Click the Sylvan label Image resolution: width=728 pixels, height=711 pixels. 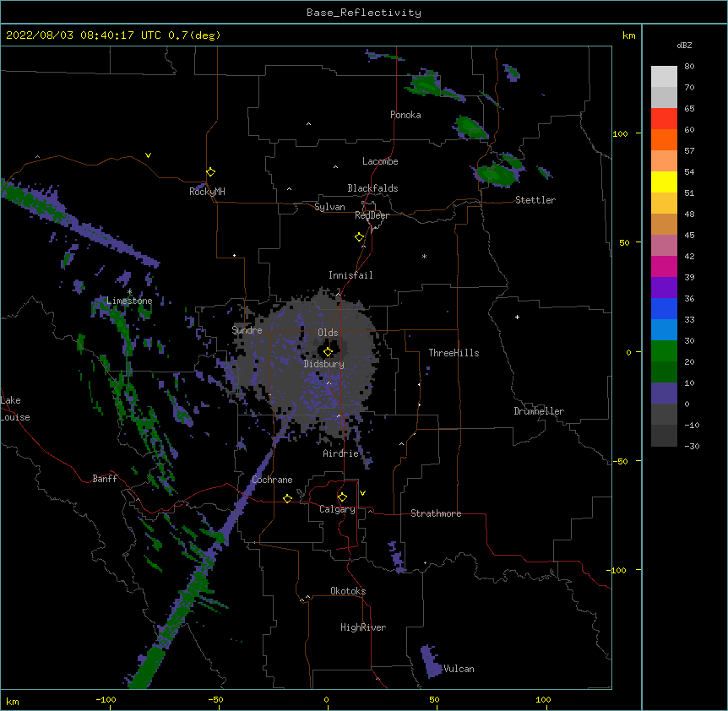pos(329,207)
